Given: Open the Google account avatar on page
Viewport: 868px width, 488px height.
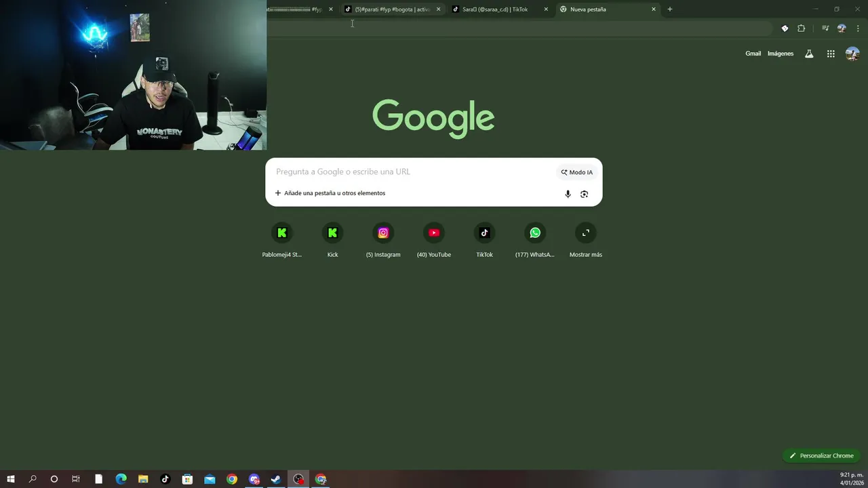Looking at the screenshot, I should click(852, 54).
